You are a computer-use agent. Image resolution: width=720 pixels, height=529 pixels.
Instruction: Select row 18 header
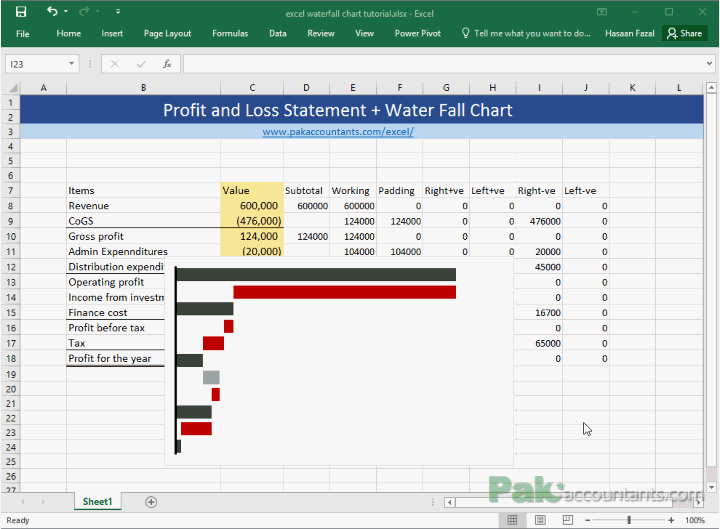(x=10, y=359)
